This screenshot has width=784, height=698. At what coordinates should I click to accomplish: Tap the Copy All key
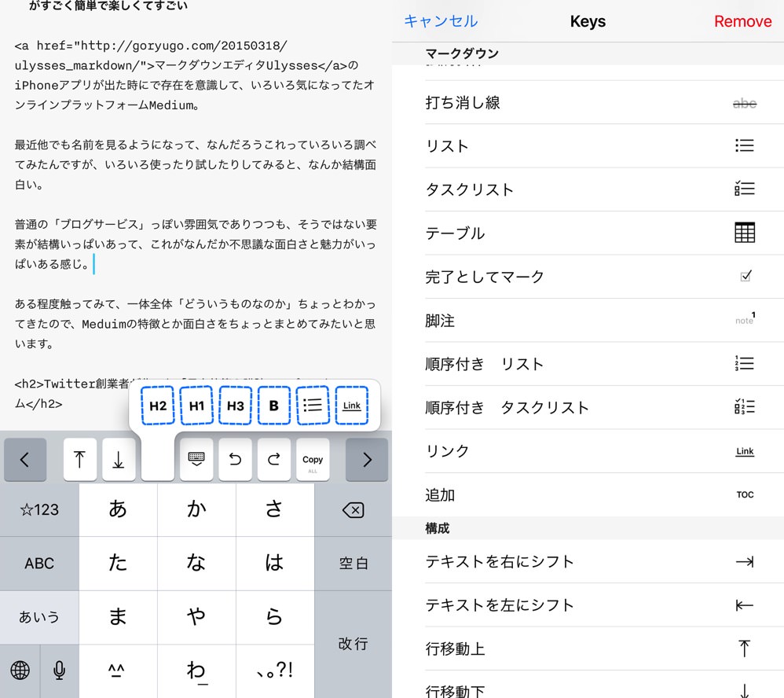[x=313, y=461]
